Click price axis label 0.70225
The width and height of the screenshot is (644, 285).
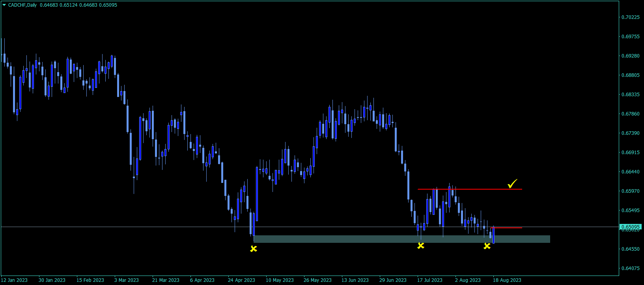click(631, 17)
